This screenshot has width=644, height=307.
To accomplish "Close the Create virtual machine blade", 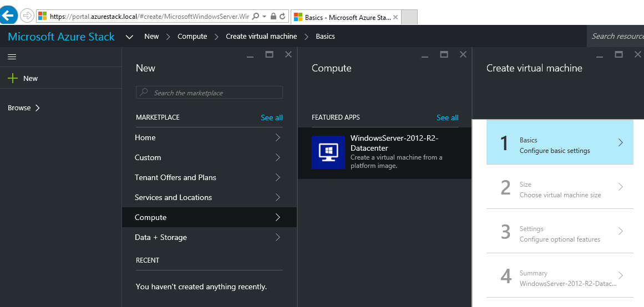I will coord(637,54).
